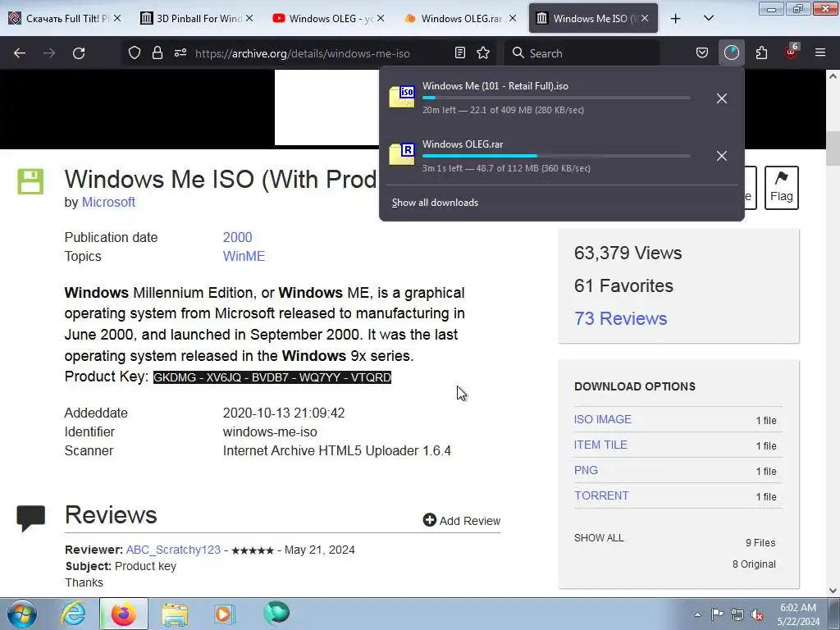Click the forward navigation arrow
840x630 pixels.
(49, 53)
